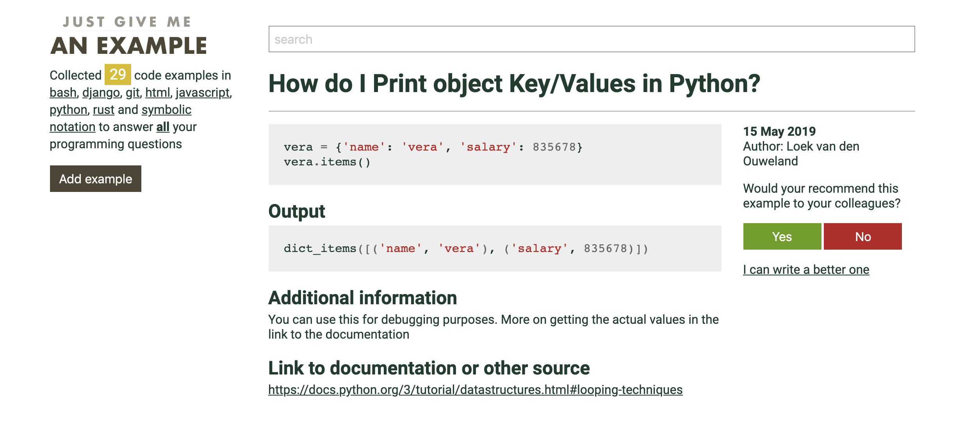Image resolution: width=980 pixels, height=433 pixels.
Task: Click the '15 May 2019' date
Action: tap(779, 131)
